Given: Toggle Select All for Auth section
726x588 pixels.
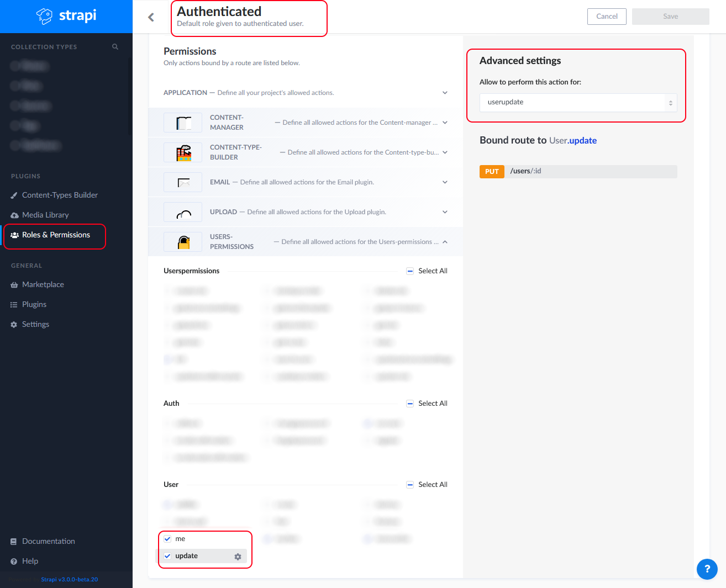Looking at the screenshot, I should coord(410,404).
